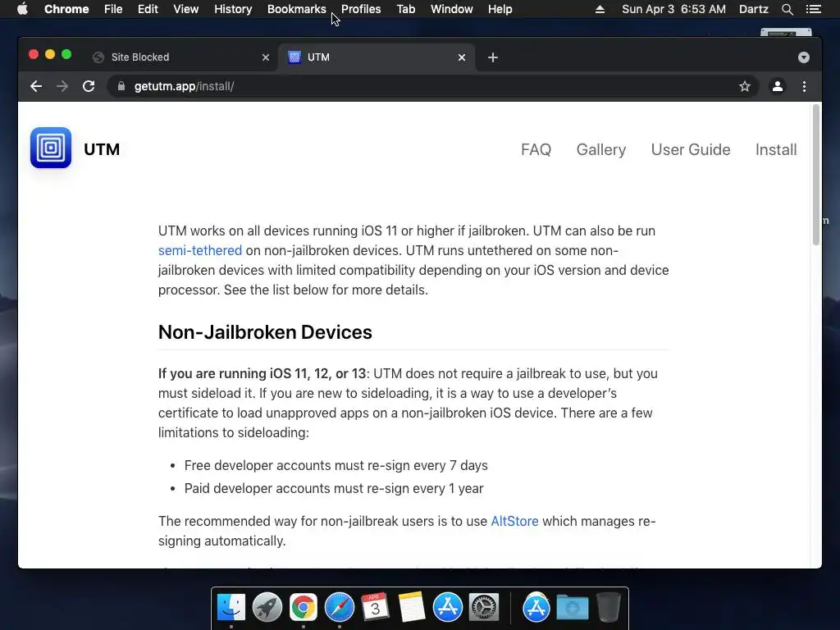Image resolution: width=840 pixels, height=630 pixels.
Task: Open the Gallery page link
Action: coord(601,149)
